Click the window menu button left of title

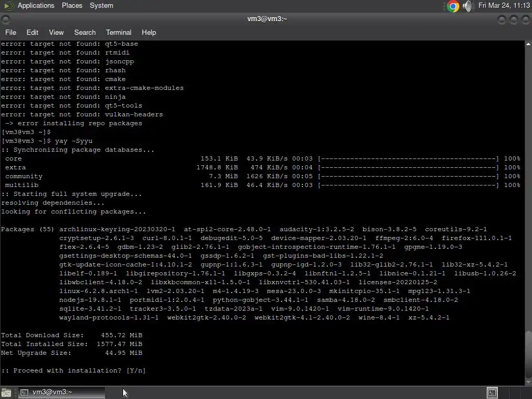pos(6,20)
